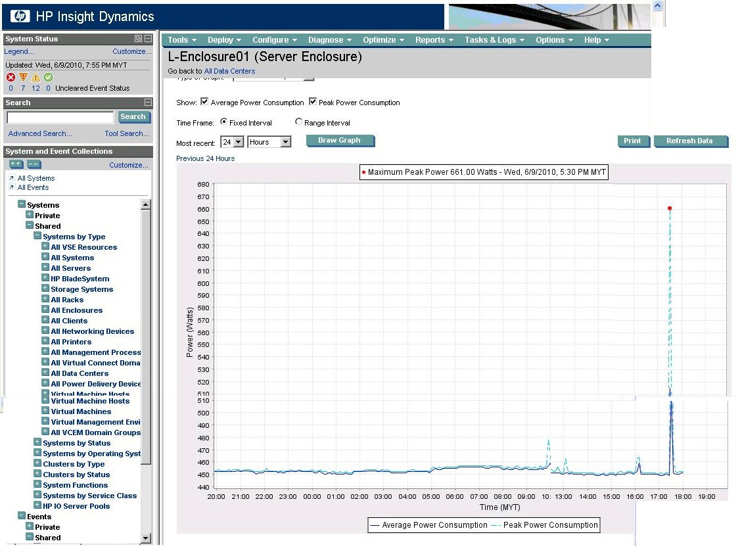
Task: Open the Legend link
Action: 19,51
